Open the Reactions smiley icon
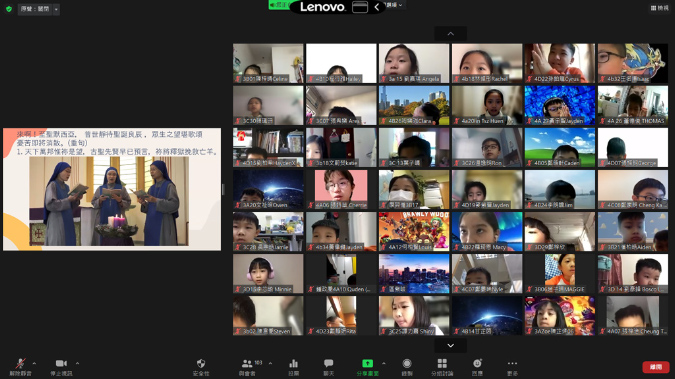Viewport: 675px width, 379px height. point(477,367)
